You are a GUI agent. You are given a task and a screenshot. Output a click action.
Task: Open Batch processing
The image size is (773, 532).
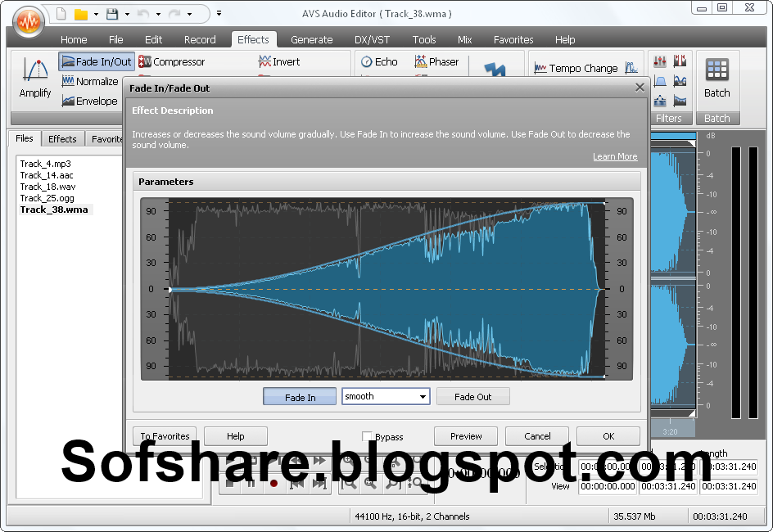coord(716,79)
